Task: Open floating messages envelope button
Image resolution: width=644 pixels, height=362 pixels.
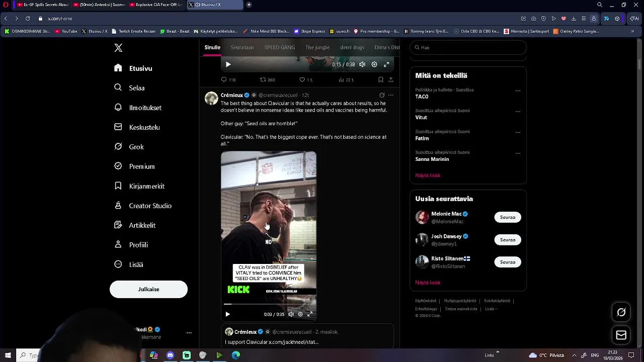Action: (x=621, y=335)
